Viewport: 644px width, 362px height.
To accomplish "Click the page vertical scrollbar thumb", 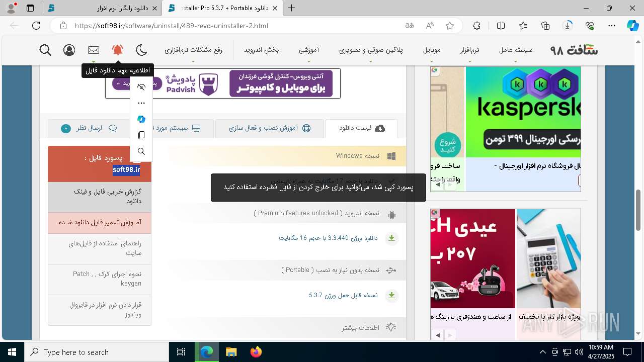I will (x=638, y=210).
